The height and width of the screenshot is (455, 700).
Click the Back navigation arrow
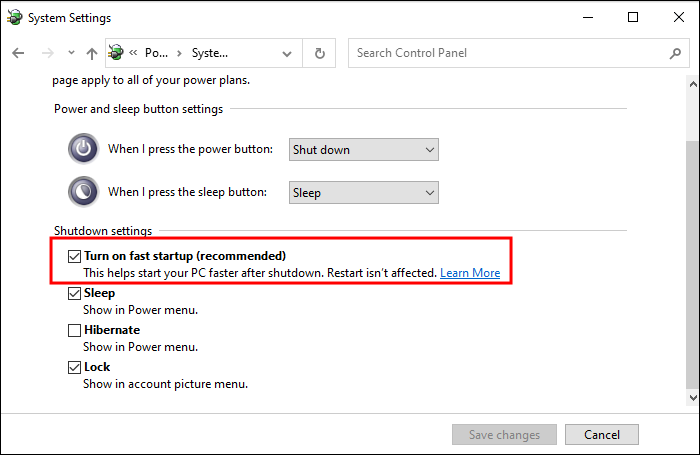18,53
